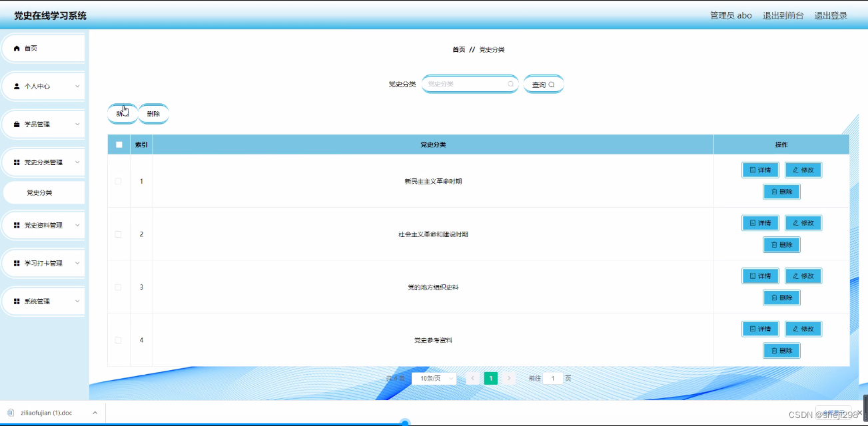The height and width of the screenshot is (426, 868).
Task: Expand the 系统管理 chevron
Action: (77, 301)
